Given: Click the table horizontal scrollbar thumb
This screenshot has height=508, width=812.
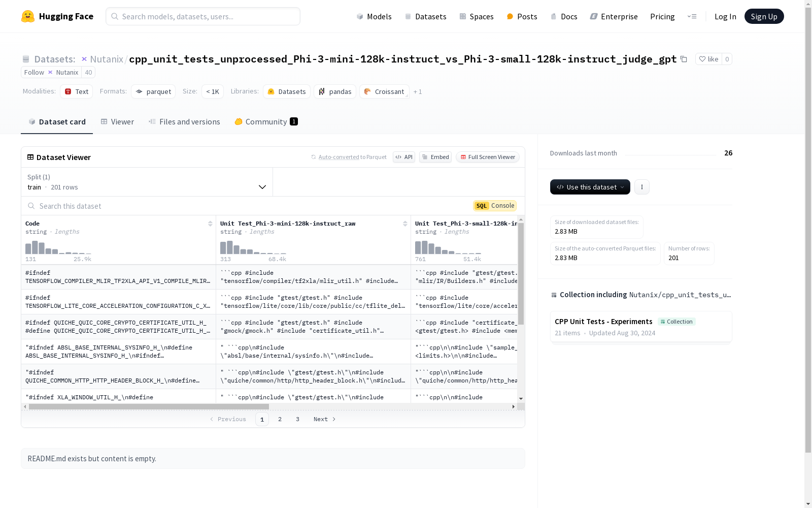Looking at the screenshot, I should coord(149,406).
